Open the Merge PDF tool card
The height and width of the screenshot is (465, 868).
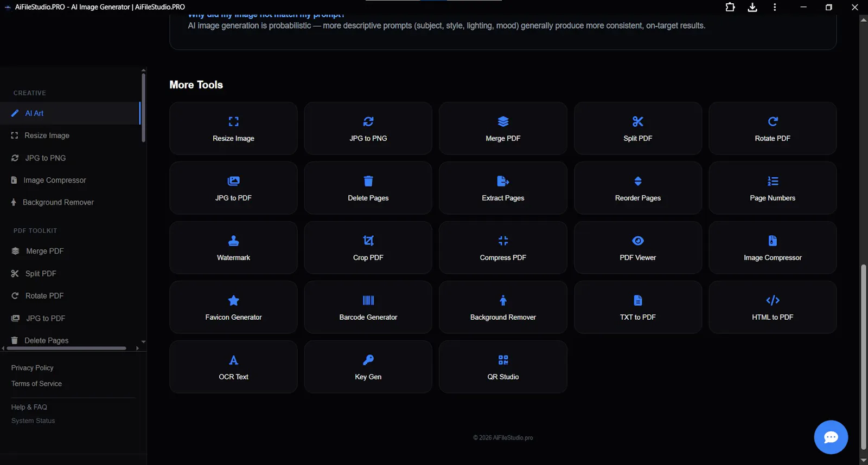click(503, 128)
